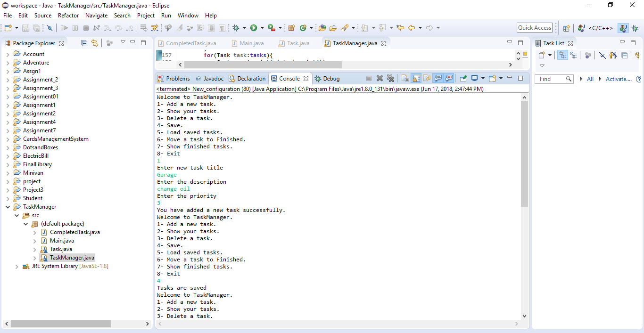Click the Activate... link in Task List

point(619,79)
